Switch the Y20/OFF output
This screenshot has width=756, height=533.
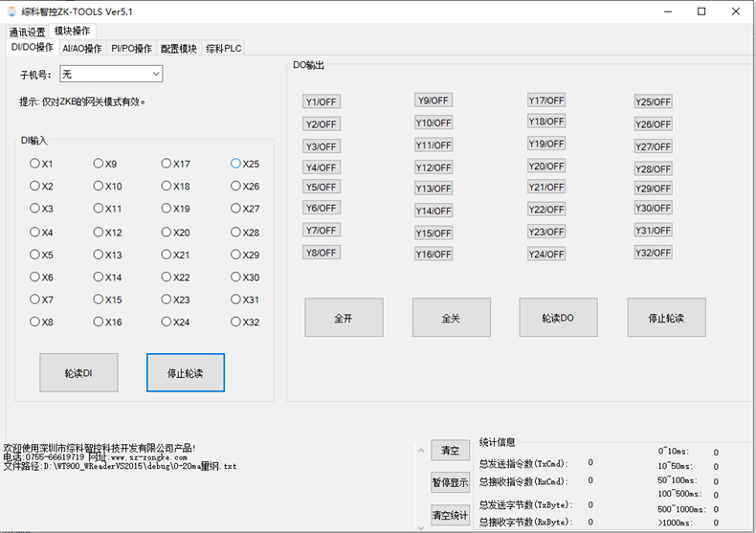pos(546,167)
